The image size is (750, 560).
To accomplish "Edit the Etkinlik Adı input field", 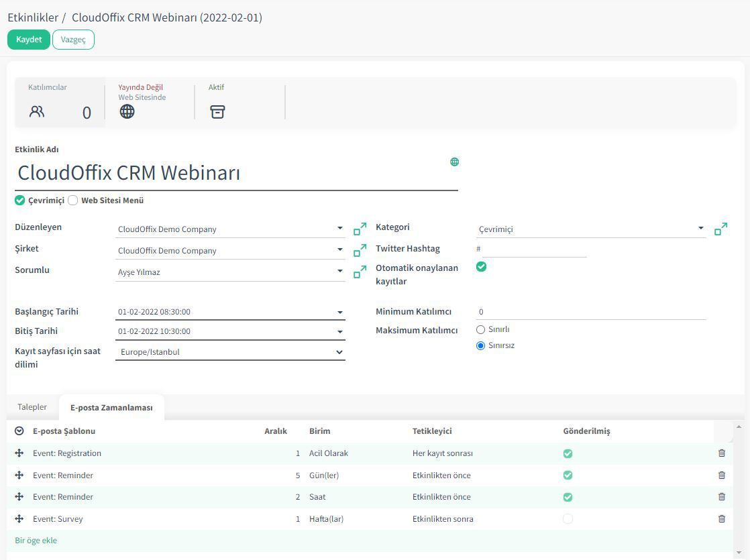I will pyautogui.click(x=236, y=172).
